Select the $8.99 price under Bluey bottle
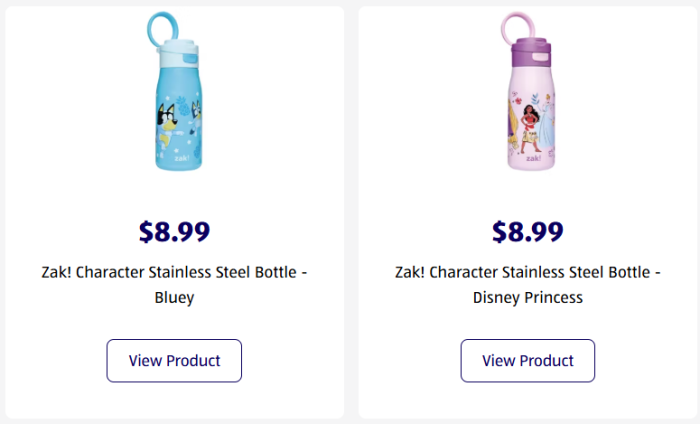700x424 pixels. click(x=174, y=232)
